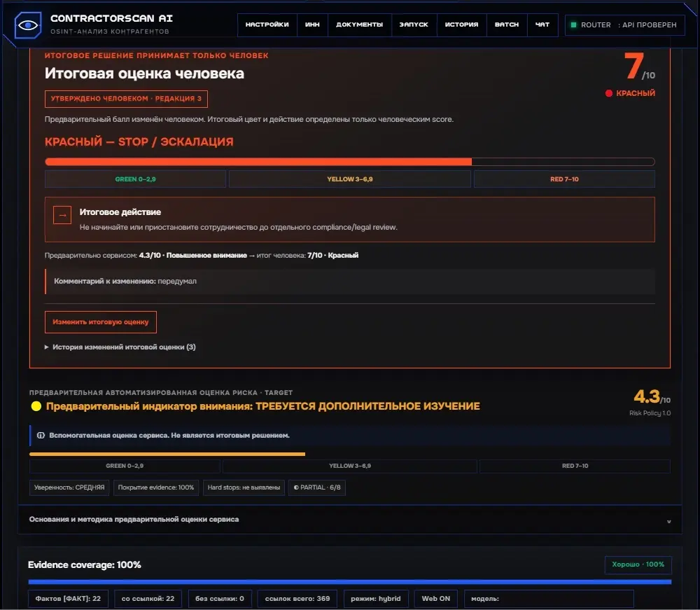Open the ЗАПУСК tab
The width and height of the screenshot is (700, 610).
point(414,25)
